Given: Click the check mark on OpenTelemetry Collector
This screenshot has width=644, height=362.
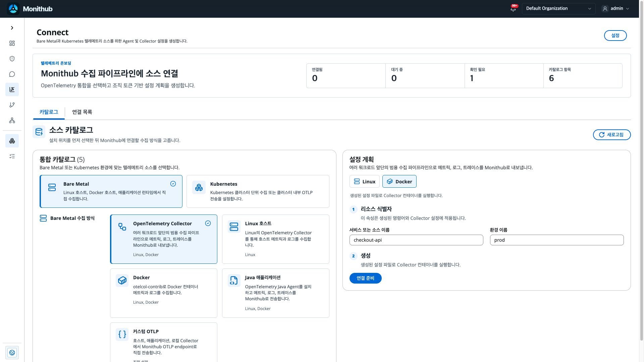Looking at the screenshot, I should [208, 223].
